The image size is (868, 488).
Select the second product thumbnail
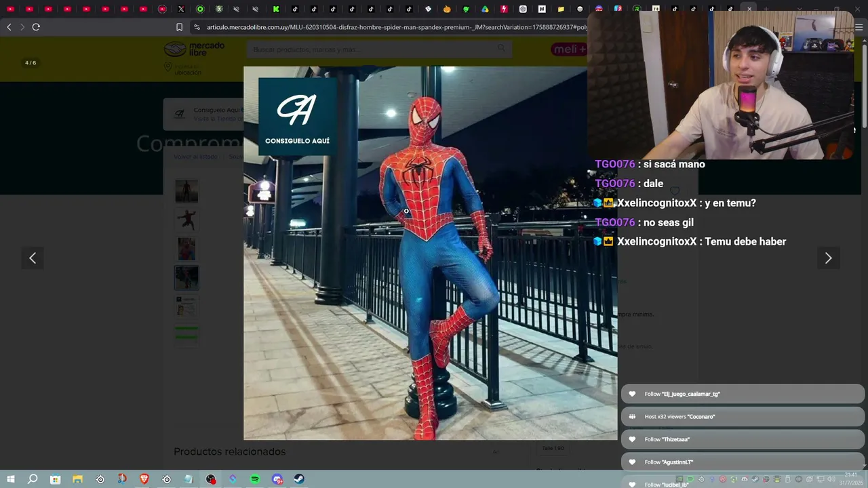[186, 220]
